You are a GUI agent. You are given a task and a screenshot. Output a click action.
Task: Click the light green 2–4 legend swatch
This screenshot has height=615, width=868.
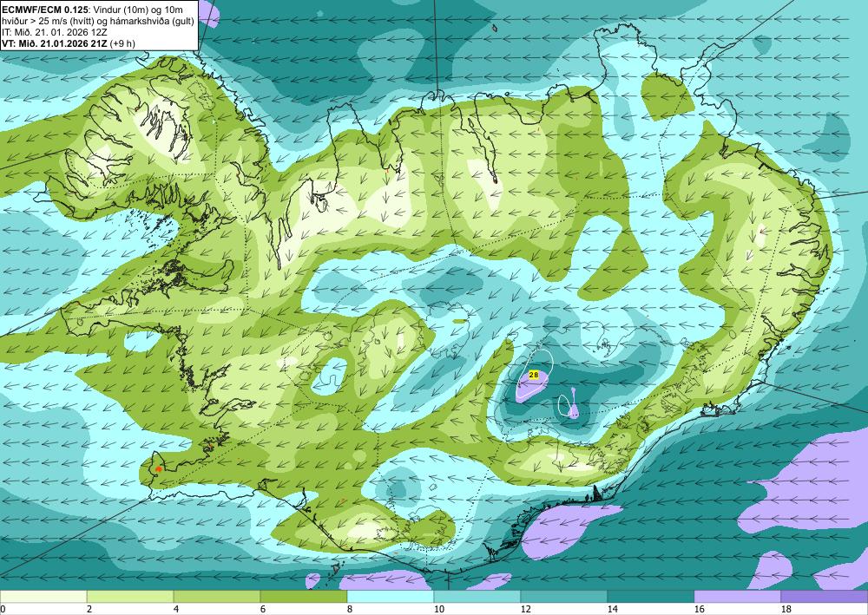pos(130,596)
